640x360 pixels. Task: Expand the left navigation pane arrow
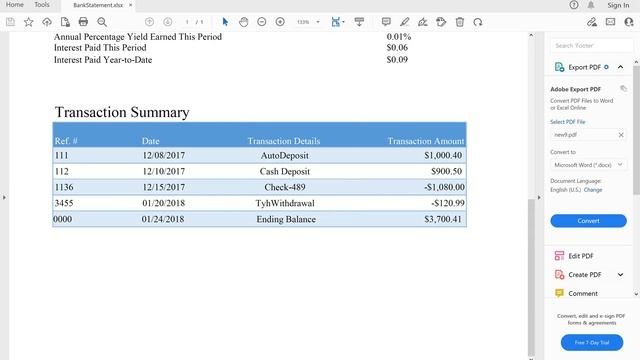coord(4,198)
